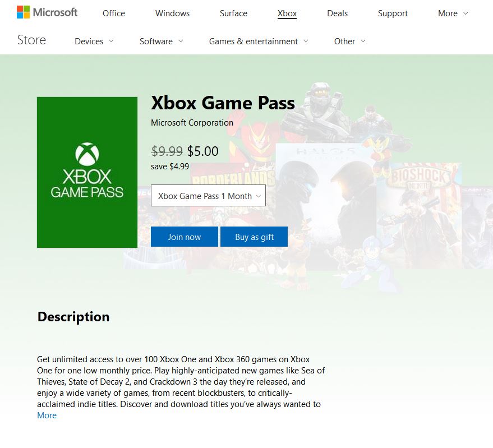Open the Xbox Game Pass 1 Month dropdown
The image size is (493, 448).
[208, 196]
